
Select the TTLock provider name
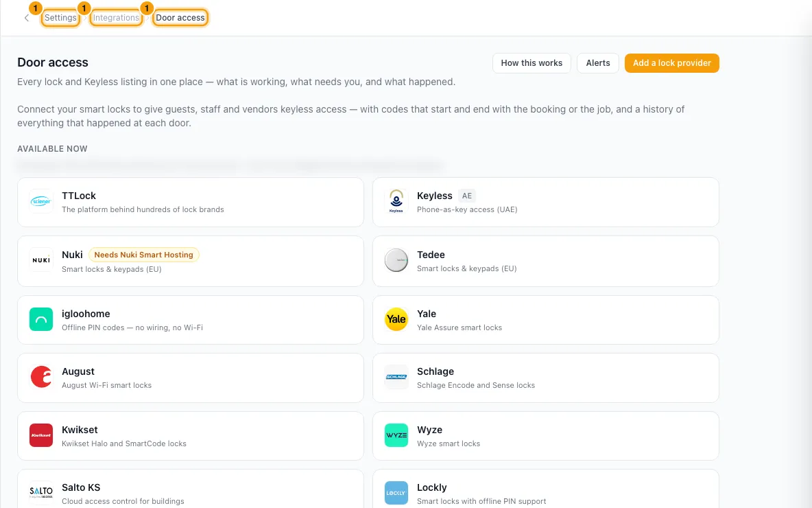coord(79,196)
